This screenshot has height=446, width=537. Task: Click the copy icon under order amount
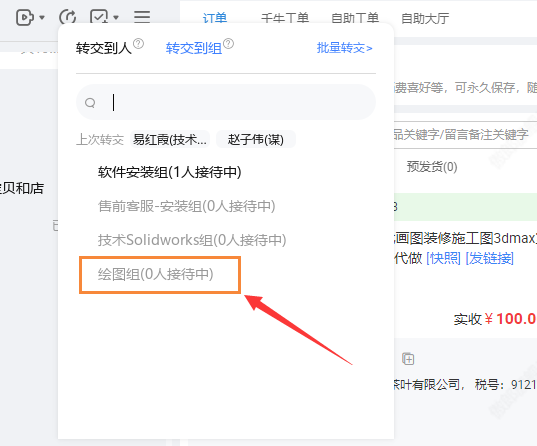point(408,359)
